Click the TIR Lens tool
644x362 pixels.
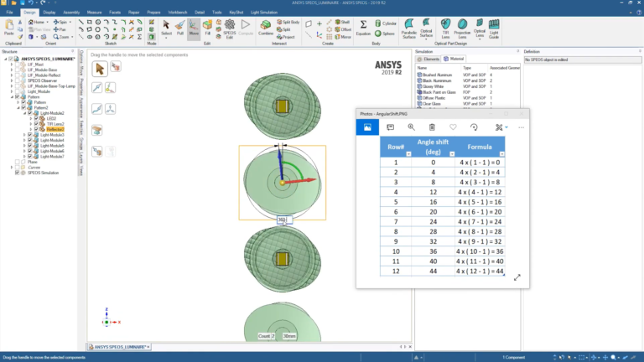445,28
